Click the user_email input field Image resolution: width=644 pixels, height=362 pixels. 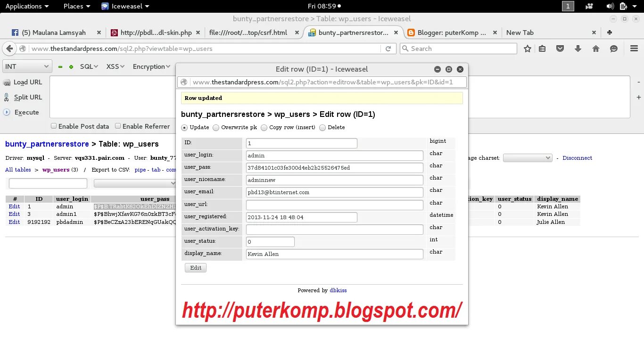tap(335, 192)
